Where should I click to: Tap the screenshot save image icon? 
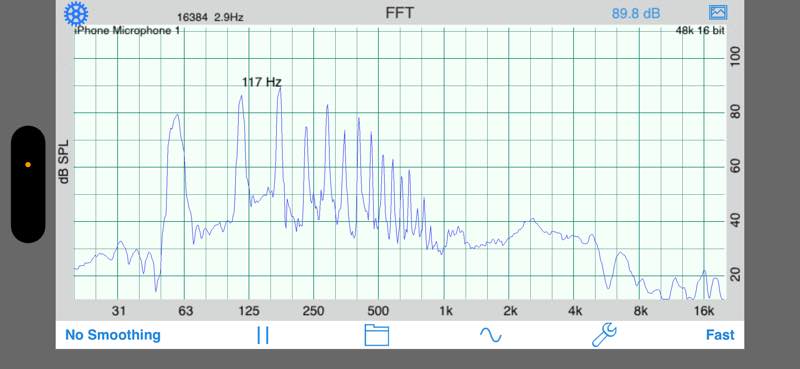(x=717, y=12)
